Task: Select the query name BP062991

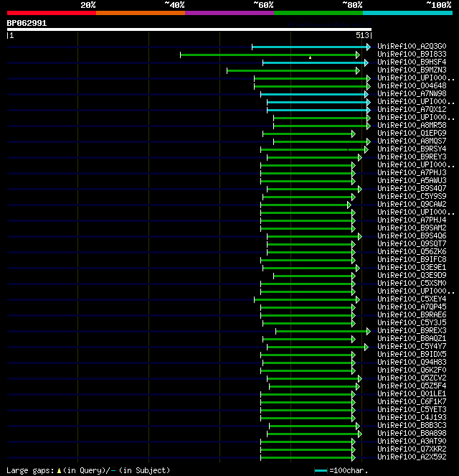Action: [27, 24]
